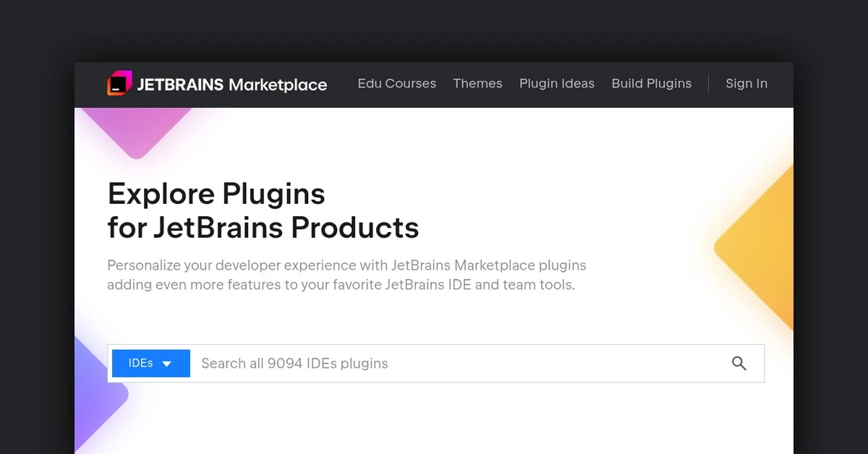Open the Edu Courses page
This screenshot has height=454, width=868.
tap(396, 84)
